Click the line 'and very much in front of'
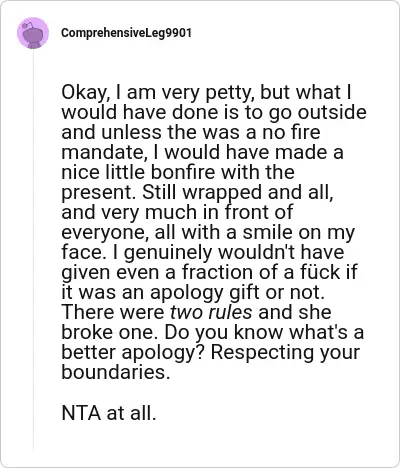 point(177,213)
